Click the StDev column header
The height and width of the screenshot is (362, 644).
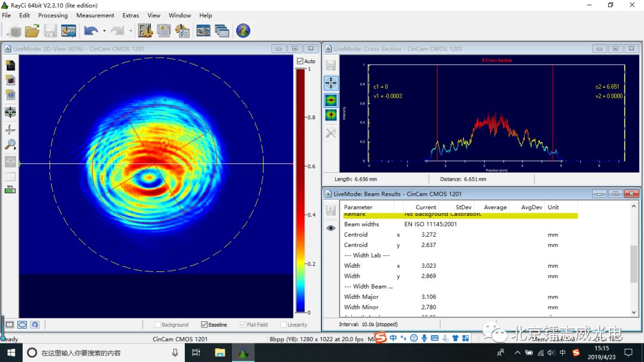[463, 207]
